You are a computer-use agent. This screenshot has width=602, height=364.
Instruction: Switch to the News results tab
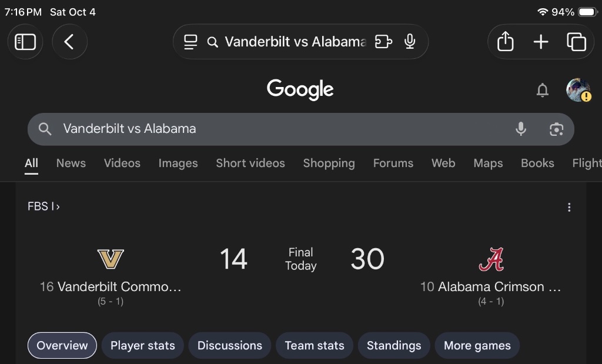pos(71,163)
